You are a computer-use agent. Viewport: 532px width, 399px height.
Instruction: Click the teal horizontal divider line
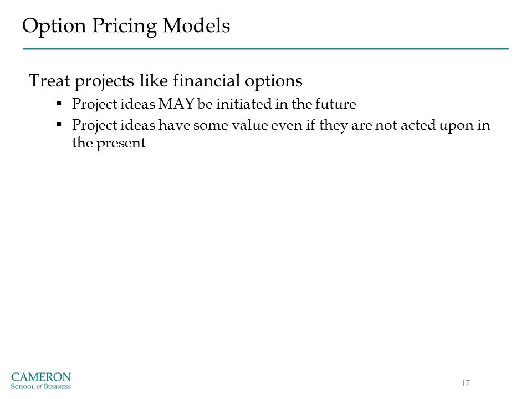pos(265,49)
